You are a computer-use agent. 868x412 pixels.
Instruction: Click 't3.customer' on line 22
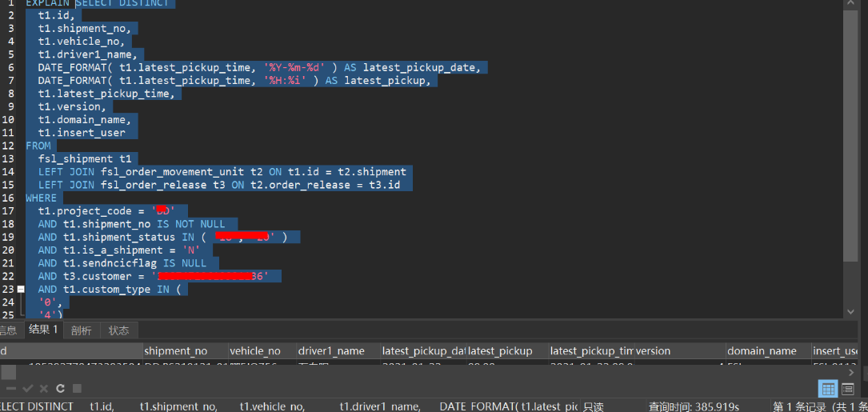[x=98, y=276]
